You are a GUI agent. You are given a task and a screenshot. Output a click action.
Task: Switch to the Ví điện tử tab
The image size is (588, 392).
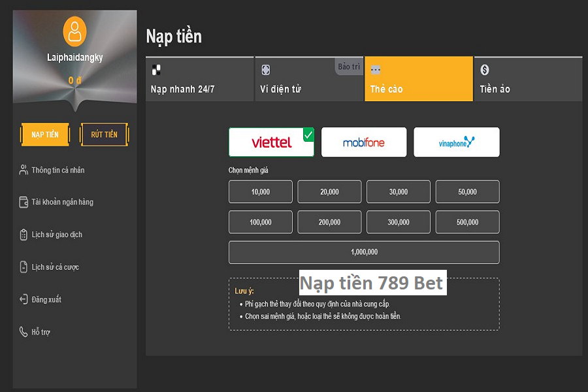pos(308,79)
